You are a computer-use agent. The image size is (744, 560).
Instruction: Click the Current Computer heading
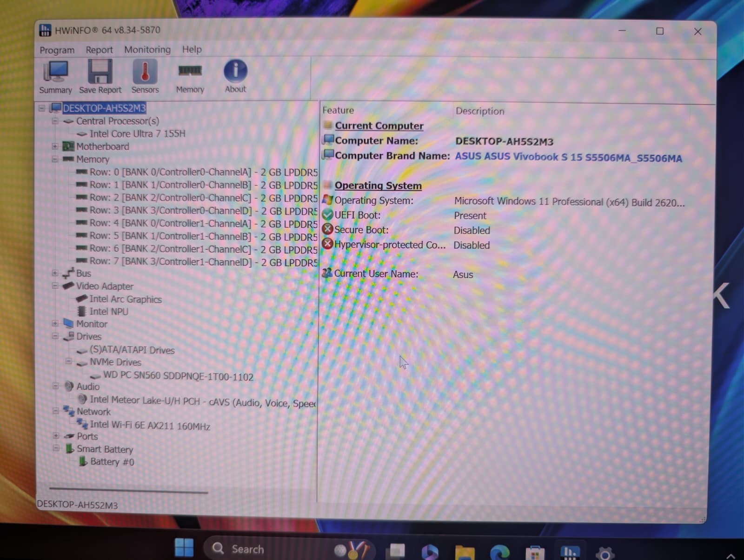(379, 126)
